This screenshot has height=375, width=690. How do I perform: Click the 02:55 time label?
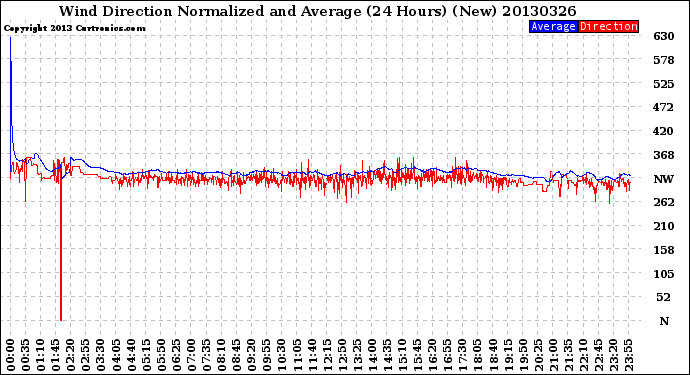click(86, 355)
